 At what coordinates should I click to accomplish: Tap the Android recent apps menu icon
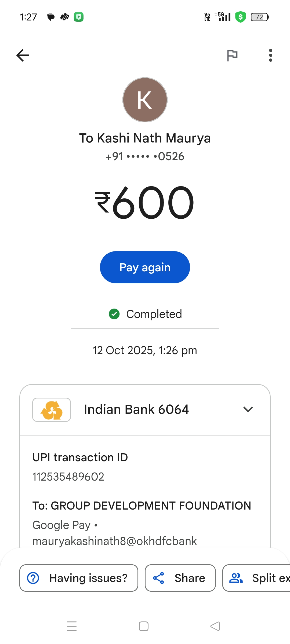pyautogui.click(x=72, y=626)
